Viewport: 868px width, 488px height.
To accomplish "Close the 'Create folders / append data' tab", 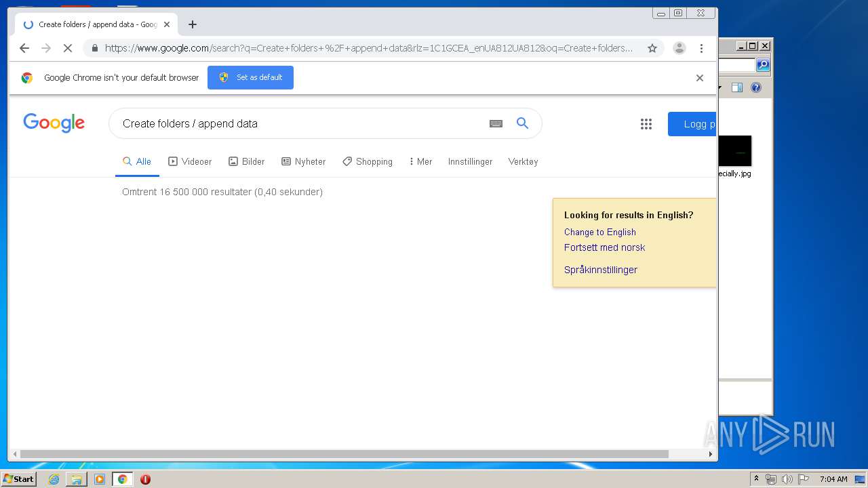I will pyautogui.click(x=167, y=24).
